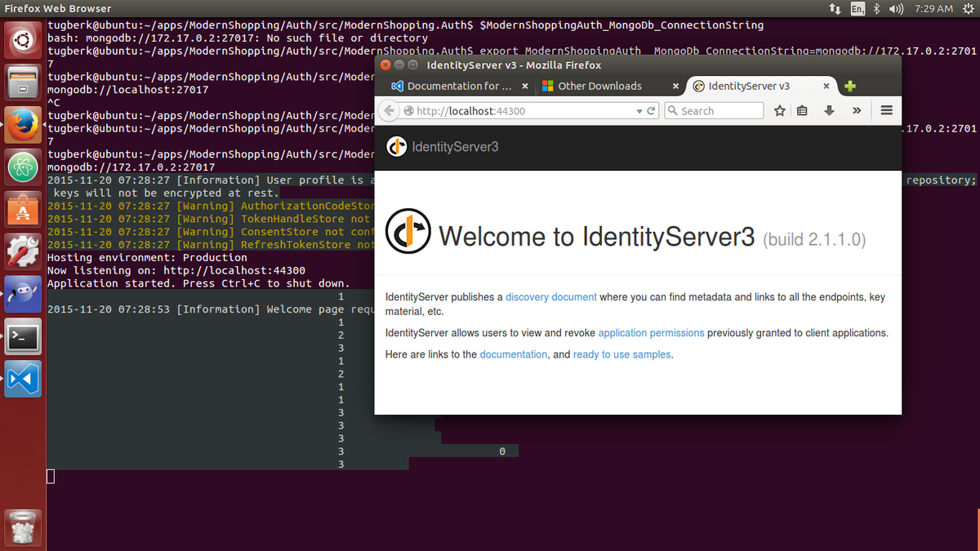
Task: Open Bluetooth indicator menu
Action: (x=877, y=9)
